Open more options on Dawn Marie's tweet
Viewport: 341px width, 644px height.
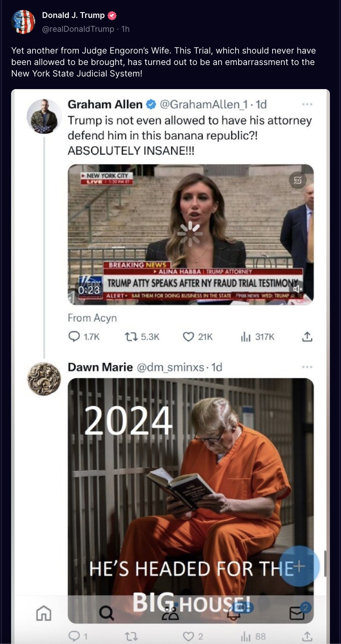[307, 367]
